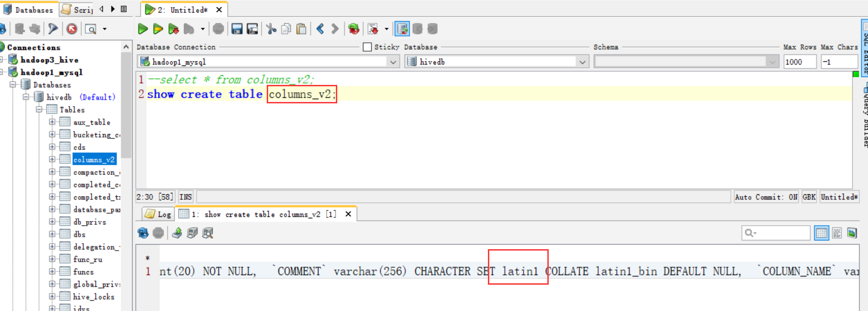868x311 pixels.
Task: Switch results to image view icon
Action: pyautogui.click(x=852, y=233)
